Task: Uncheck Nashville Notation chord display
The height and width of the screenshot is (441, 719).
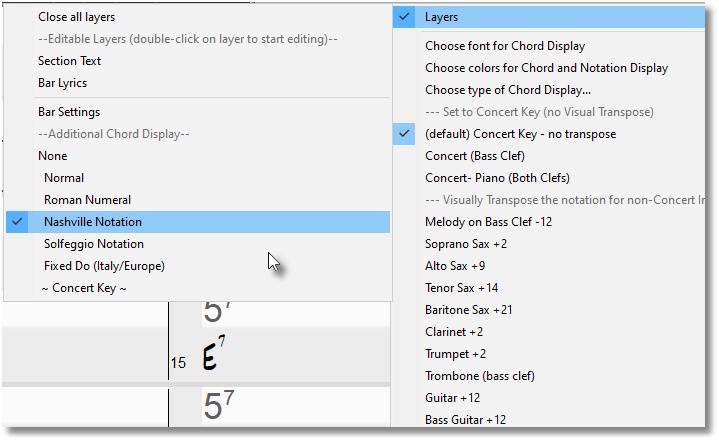Action: 93,222
